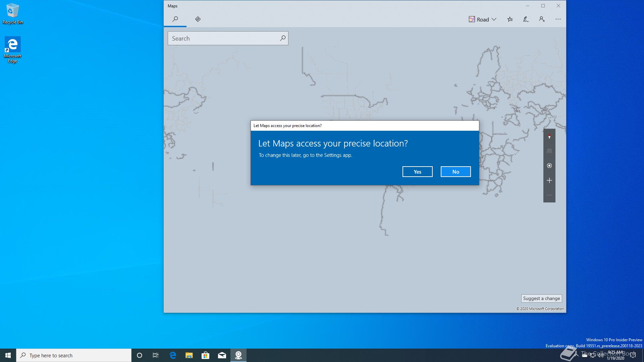Open Cortana from the taskbar
644x362 pixels.
[140, 355]
